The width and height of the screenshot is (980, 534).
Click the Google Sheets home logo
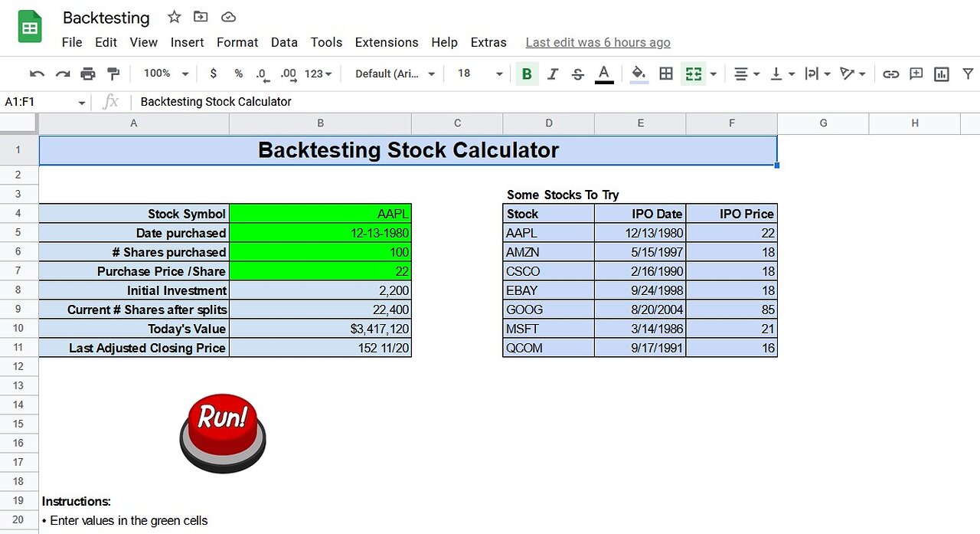click(30, 28)
